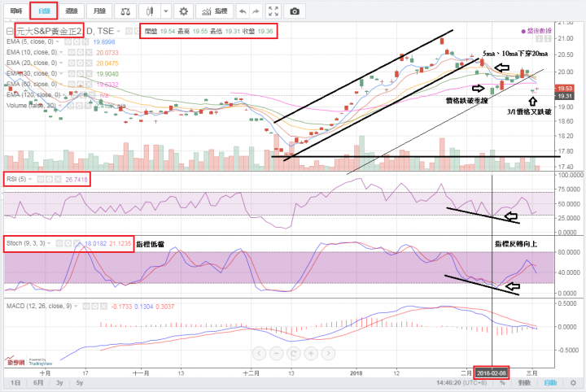This screenshot has height=392, width=586.
Task: Remove EMA (5, close, 0) with X icon
Action: pos(85,41)
